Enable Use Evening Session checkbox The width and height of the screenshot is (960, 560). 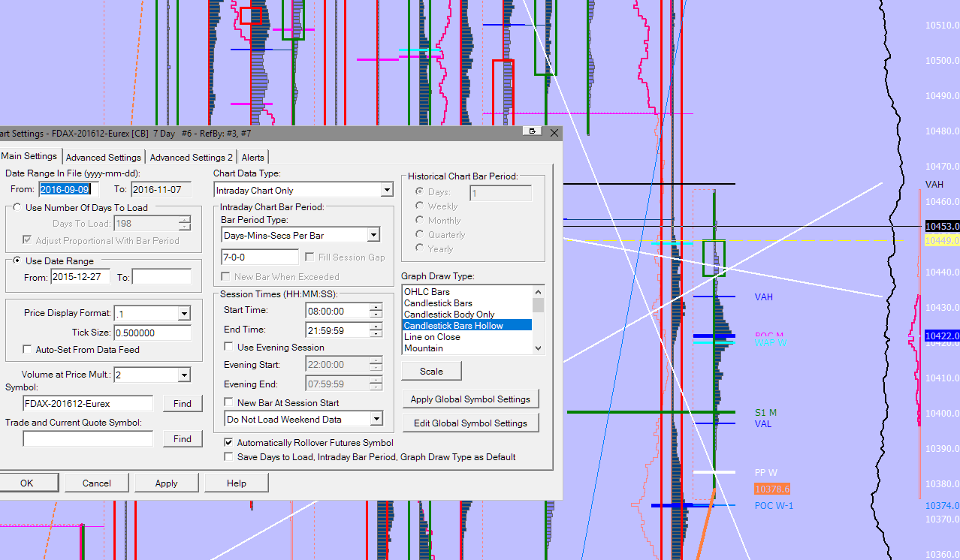(x=229, y=347)
